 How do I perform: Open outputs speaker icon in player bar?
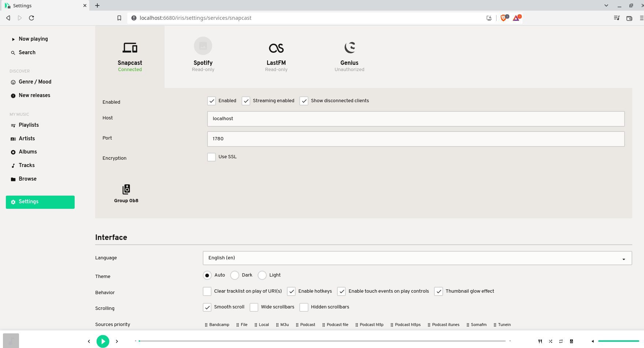click(x=571, y=341)
